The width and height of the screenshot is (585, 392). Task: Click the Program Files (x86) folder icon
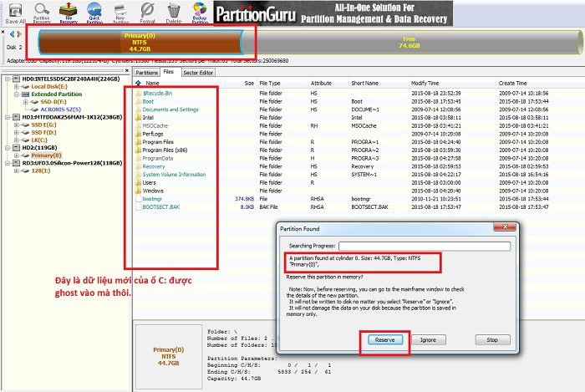pyautogui.click(x=139, y=150)
